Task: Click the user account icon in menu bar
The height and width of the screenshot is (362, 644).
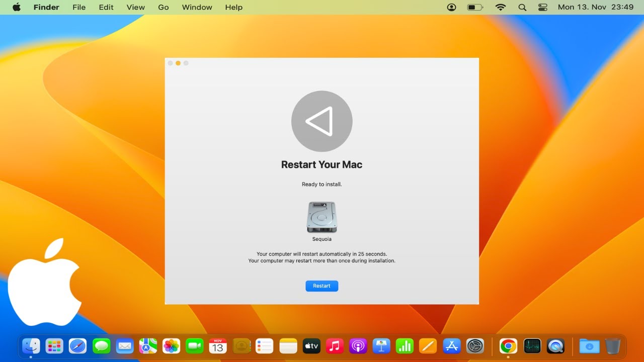Action: tap(452, 7)
